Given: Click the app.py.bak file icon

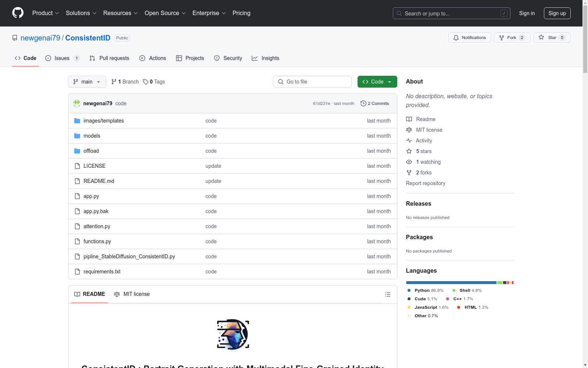Looking at the screenshot, I should [77, 211].
